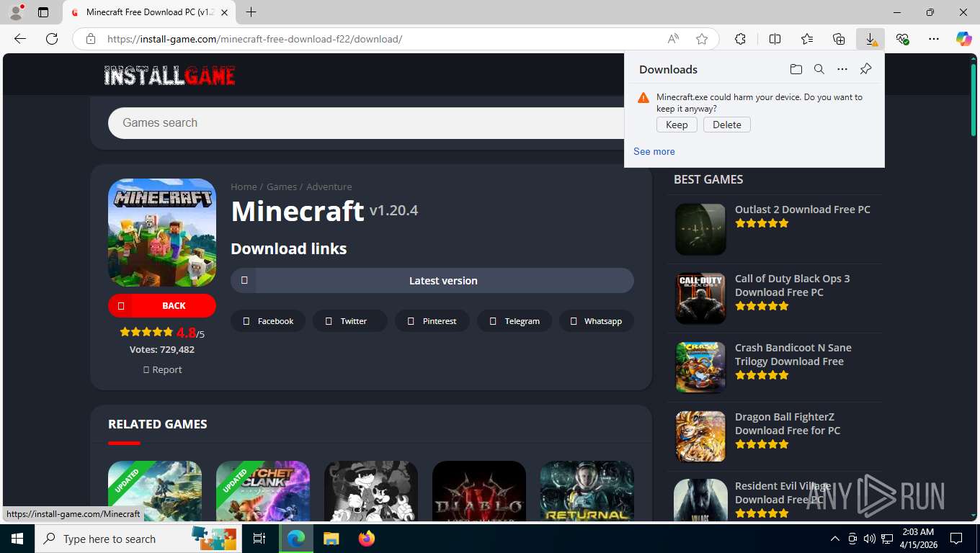The width and height of the screenshot is (980, 553).
Task: Share on Whatsapp
Action: pos(597,321)
